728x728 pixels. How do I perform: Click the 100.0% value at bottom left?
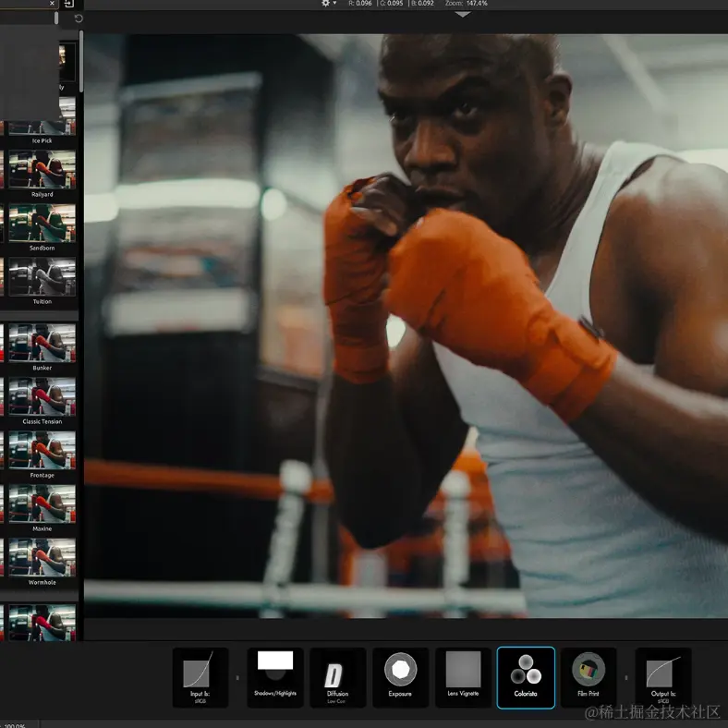coord(15,725)
